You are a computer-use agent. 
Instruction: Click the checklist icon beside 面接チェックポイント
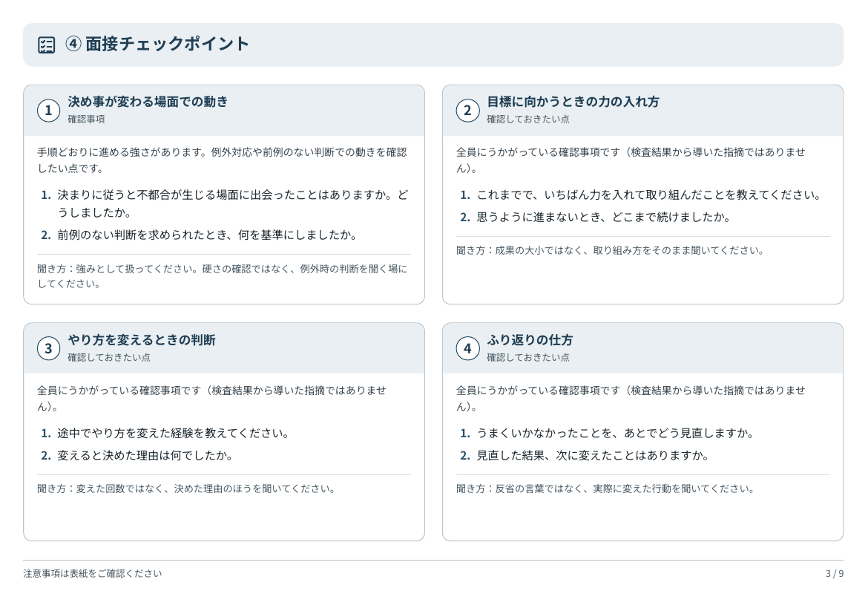point(47,45)
